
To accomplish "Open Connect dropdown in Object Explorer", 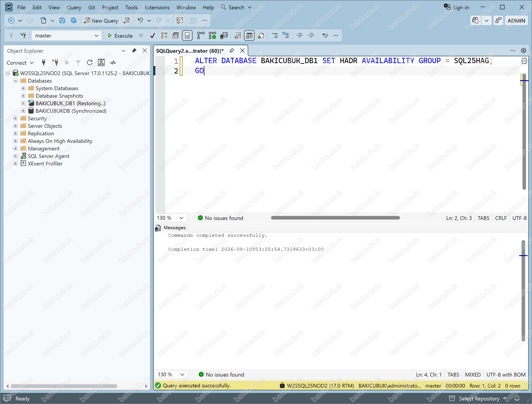I will 20,63.
